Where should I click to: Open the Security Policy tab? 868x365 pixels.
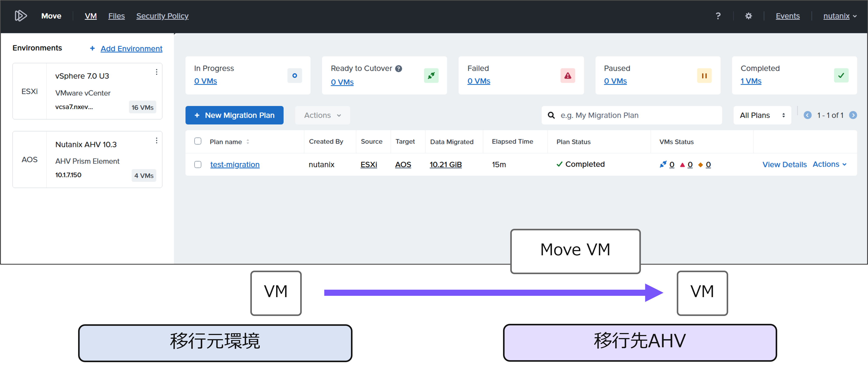click(x=162, y=16)
